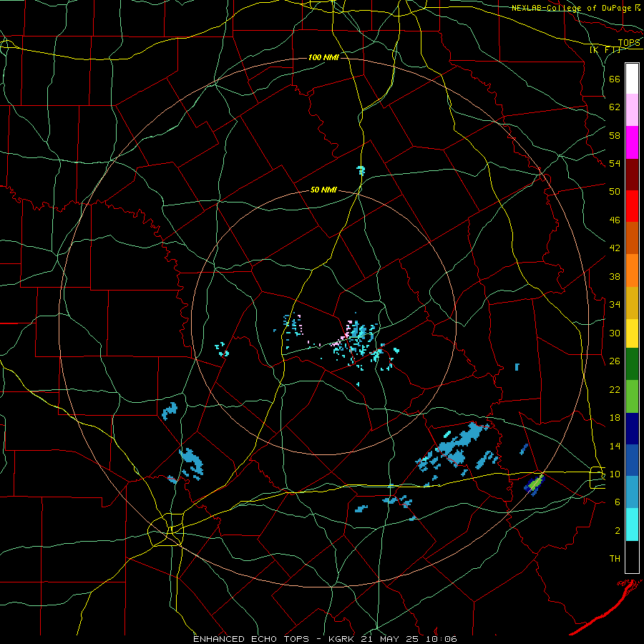Click legend value 50
Viewport: 644px width, 644px height.
[615, 191]
